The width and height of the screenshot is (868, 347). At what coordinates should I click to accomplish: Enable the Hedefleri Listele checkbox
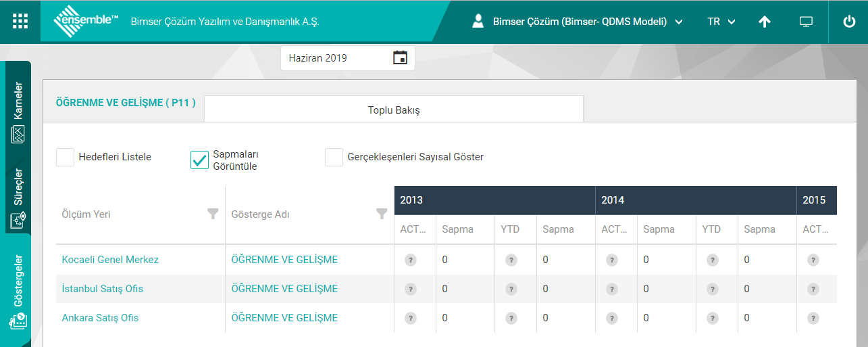pyautogui.click(x=66, y=157)
